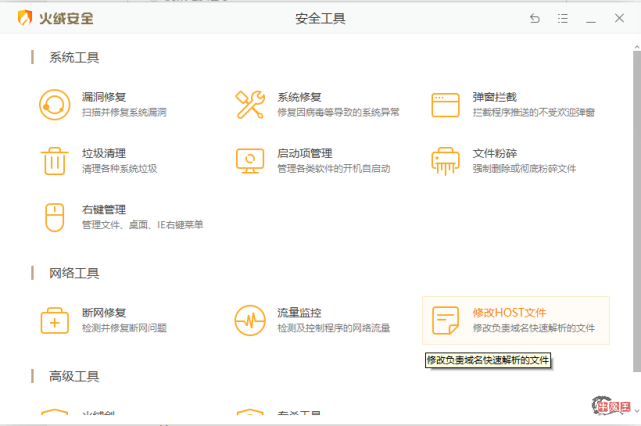The width and height of the screenshot is (641, 426).
Task: Click the 火绒安全 brand name text
Action: pos(66,18)
